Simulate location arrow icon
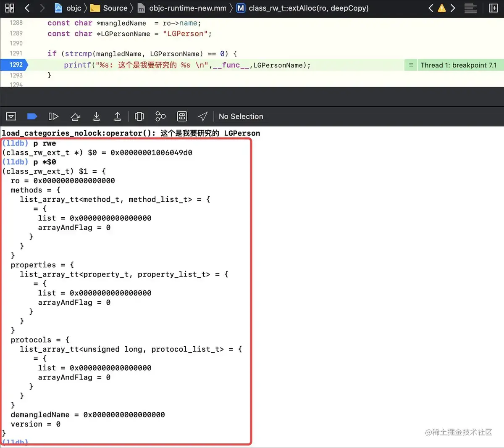Image resolution: width=504 pixels, height=448 pixels. 203,116
